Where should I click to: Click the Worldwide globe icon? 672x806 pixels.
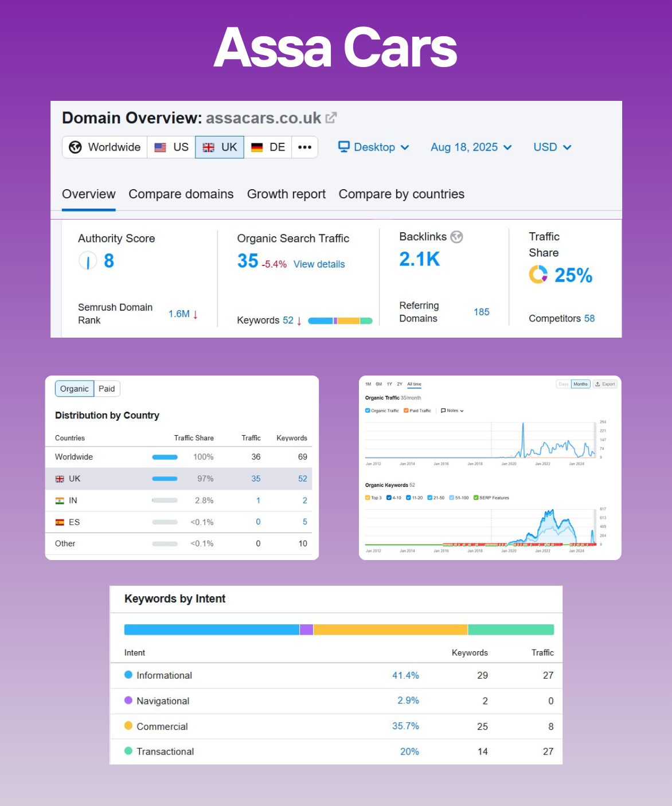pyautogui.click(x=75, y=147)
